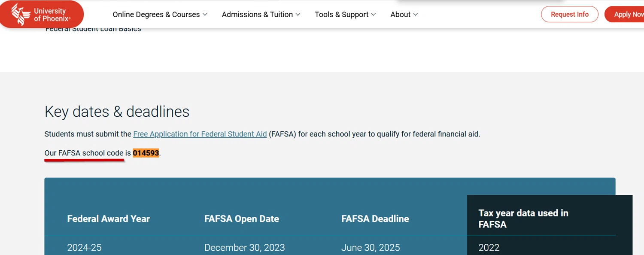Click the University of Phoenix logo

coord(42,14)
